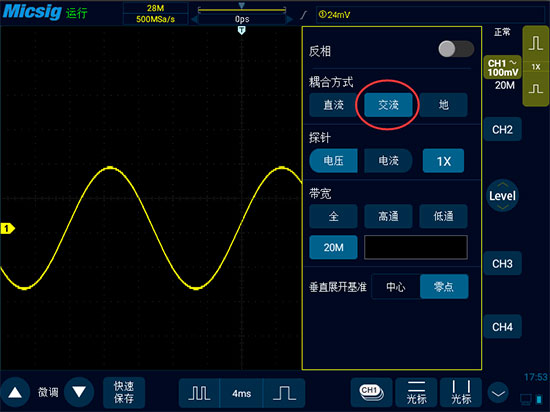550x412 pixels.
Task: Select 高通 high-pass bandwidth button
Action: [388, 216]
